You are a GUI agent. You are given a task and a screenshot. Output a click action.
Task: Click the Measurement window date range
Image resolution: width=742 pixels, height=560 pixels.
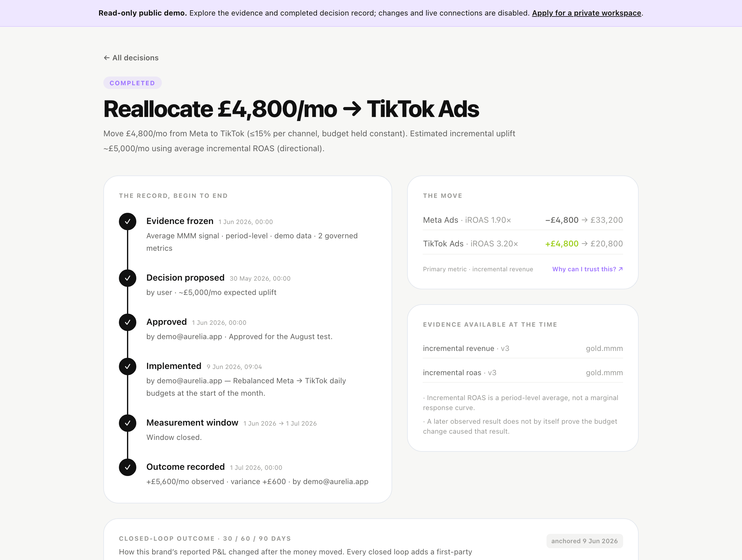click(x=280, y=423)
